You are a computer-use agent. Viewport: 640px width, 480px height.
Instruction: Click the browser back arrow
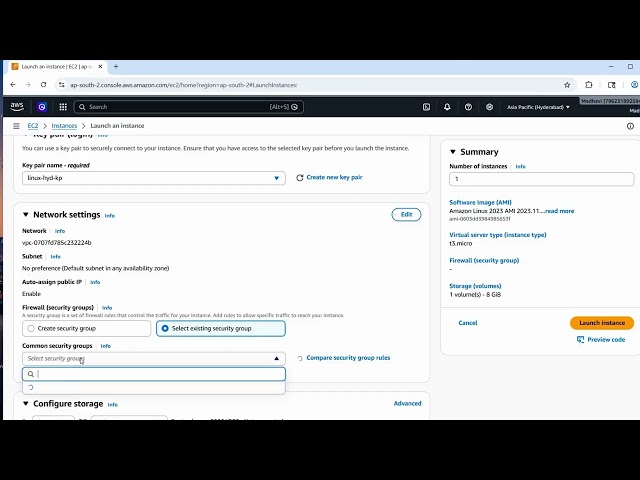[x=13, y=85]
